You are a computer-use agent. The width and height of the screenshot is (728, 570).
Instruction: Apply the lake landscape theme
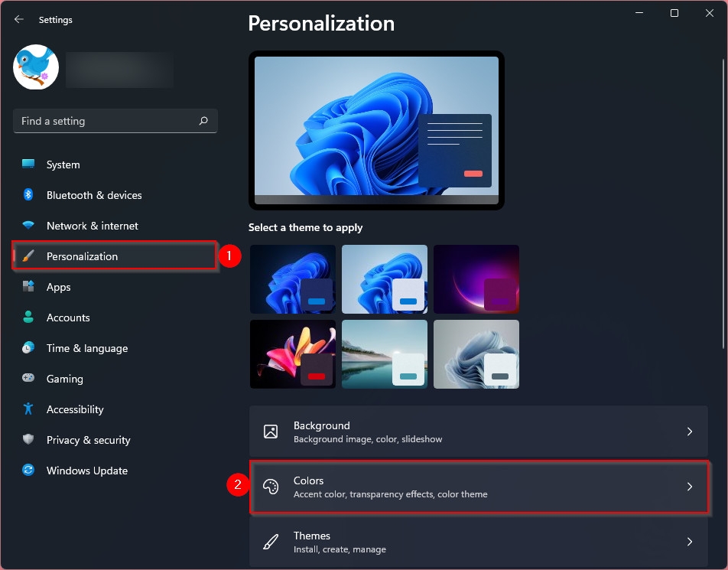(x=385, y=354)
